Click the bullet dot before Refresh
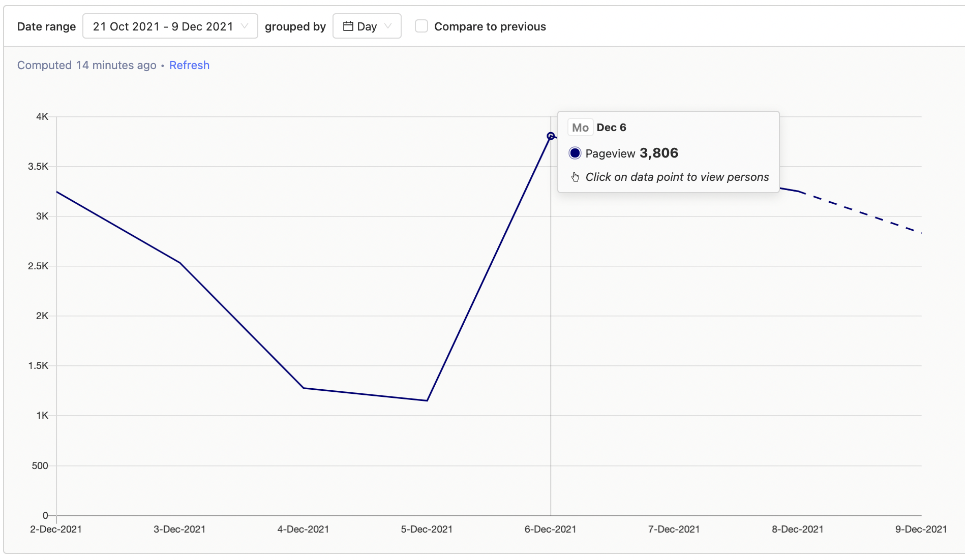Screen dimensions: 965x560 click(x=162, y=66)
